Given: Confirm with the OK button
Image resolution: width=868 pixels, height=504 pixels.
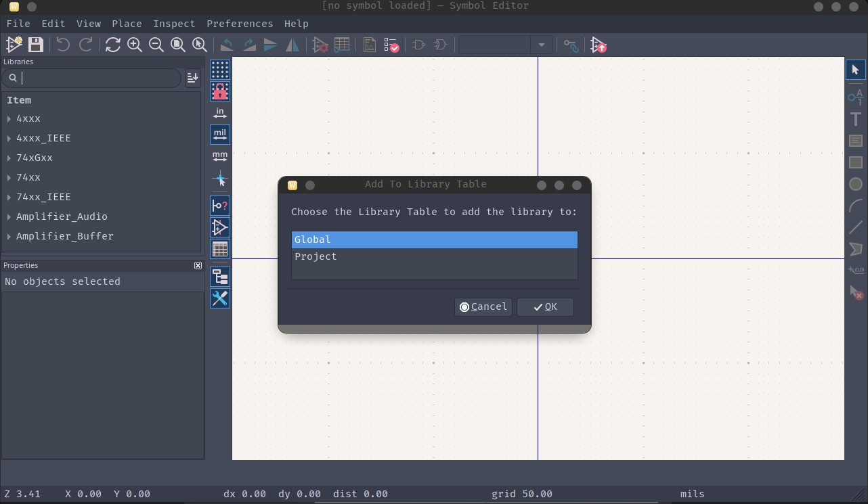Looking at the screenshot, I should [x=545, y=306].
